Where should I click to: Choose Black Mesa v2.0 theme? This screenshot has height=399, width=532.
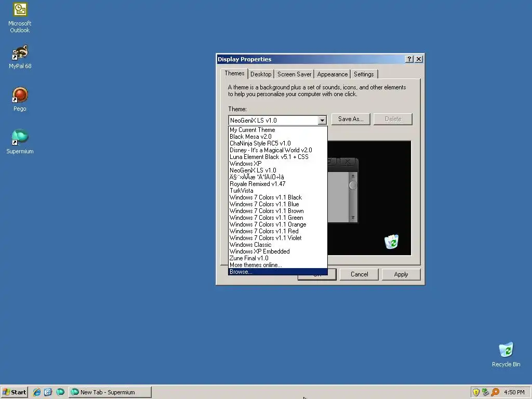click(277, 137)
